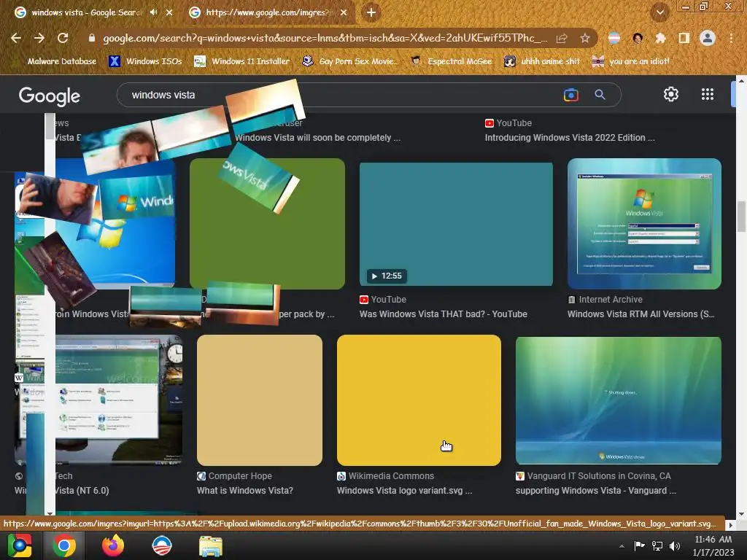Click the scrollbar down arrow

click(741, 514)
